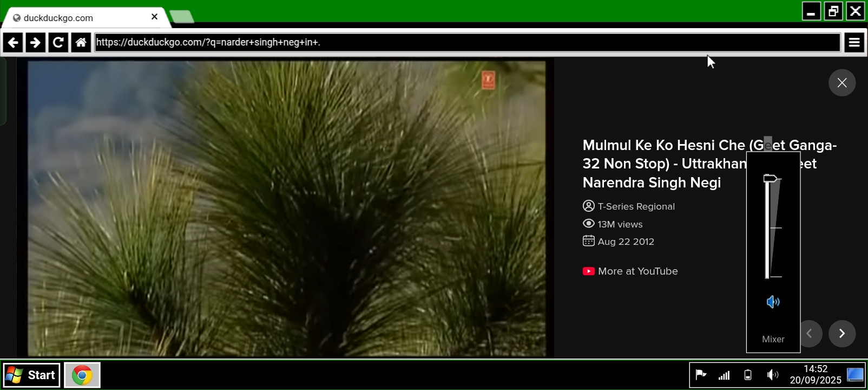Reload the page with the refresh icon

coord(58,42)
